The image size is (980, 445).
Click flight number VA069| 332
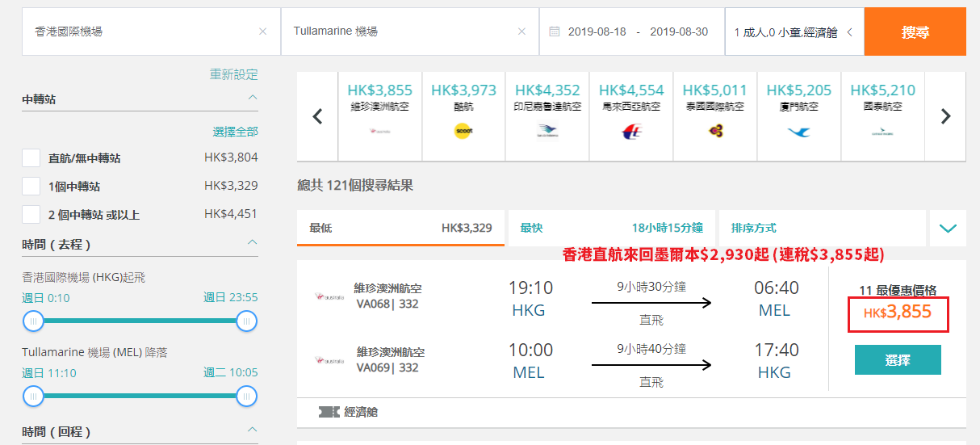tap(387, 367)
